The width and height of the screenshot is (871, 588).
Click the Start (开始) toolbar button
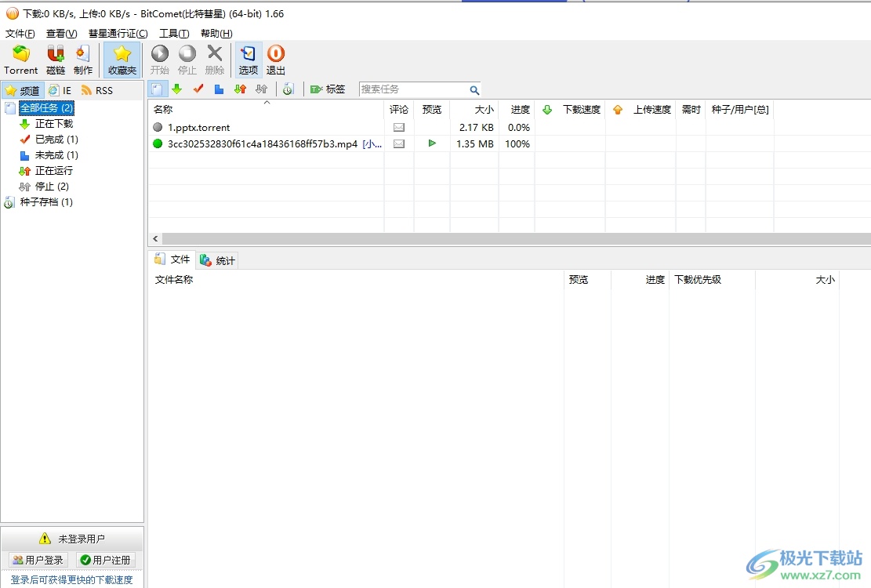(159, 60)
